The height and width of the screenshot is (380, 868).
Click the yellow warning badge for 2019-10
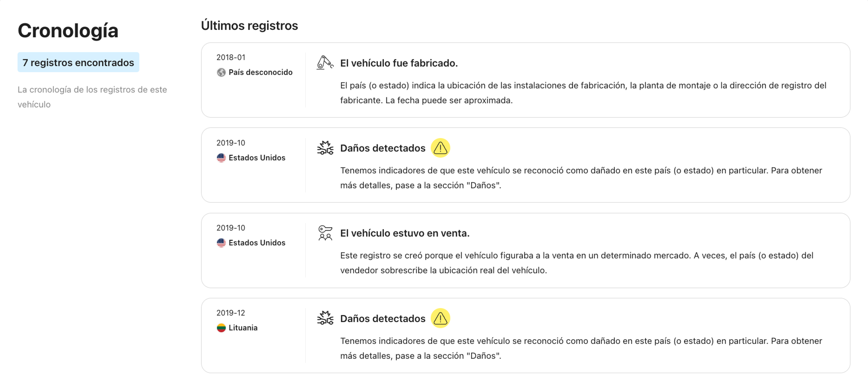tap(440, 148)
